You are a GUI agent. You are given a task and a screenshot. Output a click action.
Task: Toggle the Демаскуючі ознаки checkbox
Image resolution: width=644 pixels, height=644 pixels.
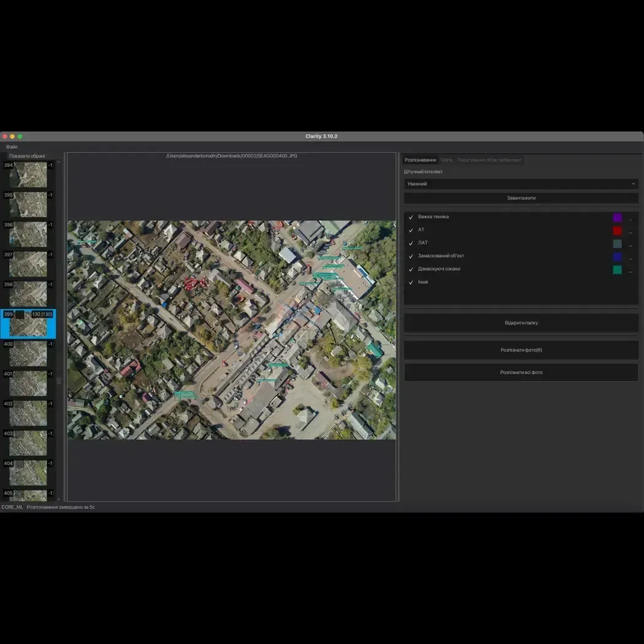point(411,269)
